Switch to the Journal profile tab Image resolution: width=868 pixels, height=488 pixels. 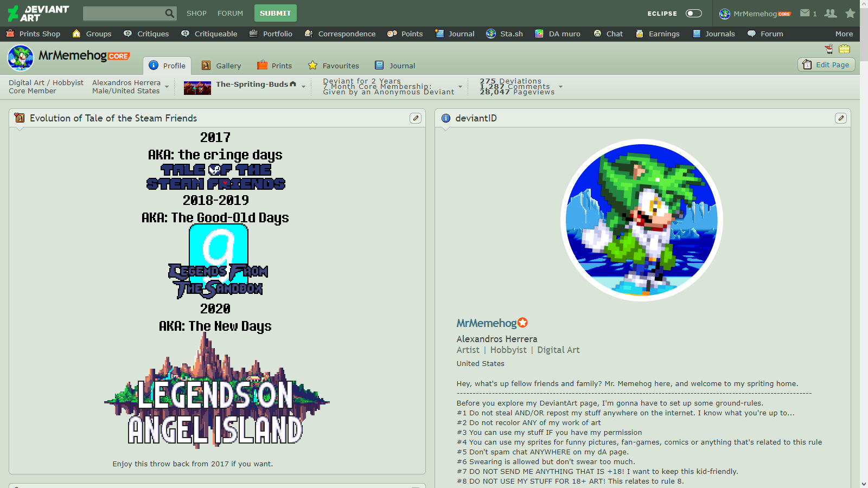(395, 66)
